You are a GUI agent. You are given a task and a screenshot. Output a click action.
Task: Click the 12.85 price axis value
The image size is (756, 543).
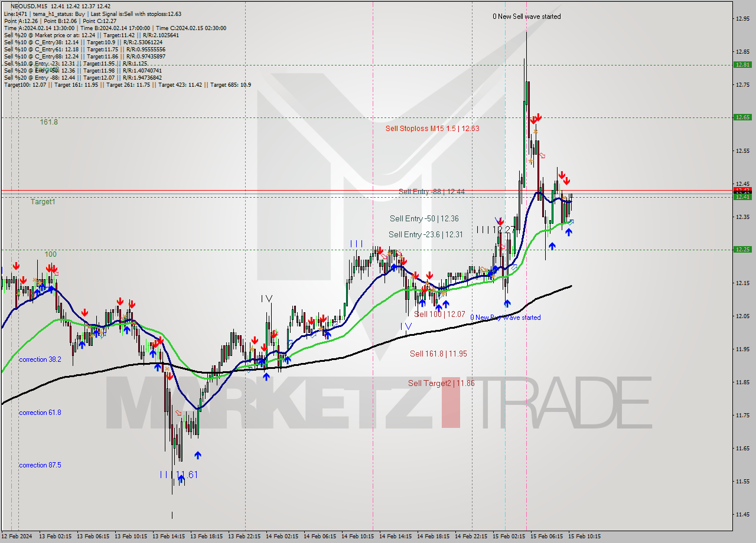pos(742,51)
